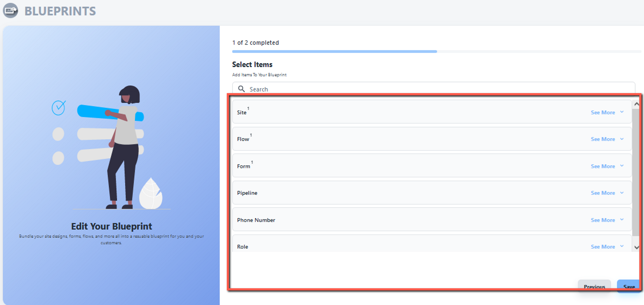Expand the Role row chevron
This screenshot has width=644, height=305.
click(622, 246)
